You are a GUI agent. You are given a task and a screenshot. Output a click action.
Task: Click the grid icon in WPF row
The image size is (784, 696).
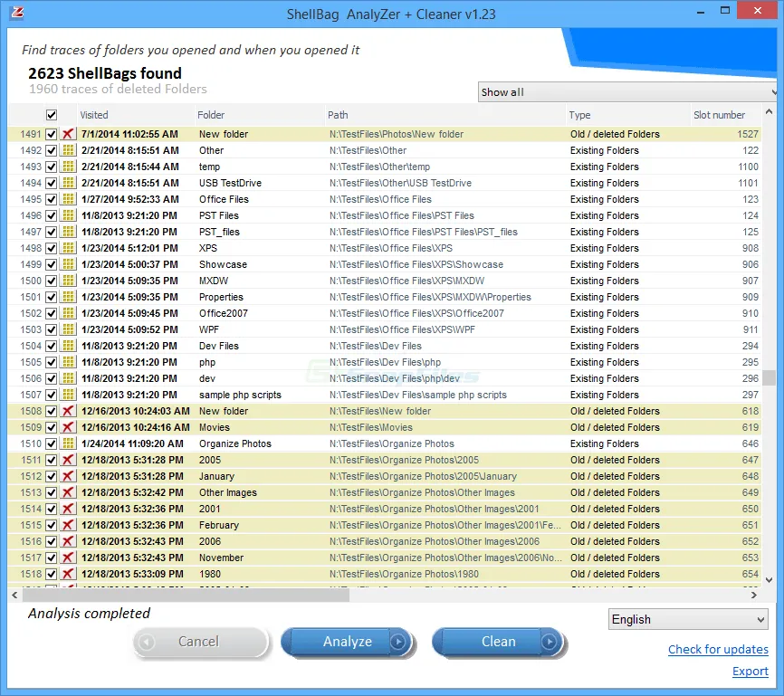pos(68,329)
